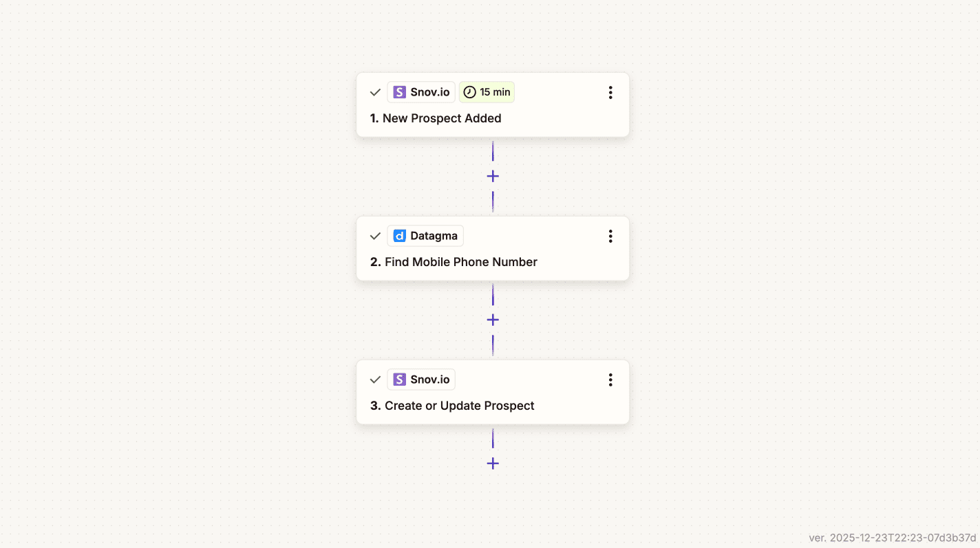
Task: Select the Find Mobile Phone Number step title
Action: point(460,262)
